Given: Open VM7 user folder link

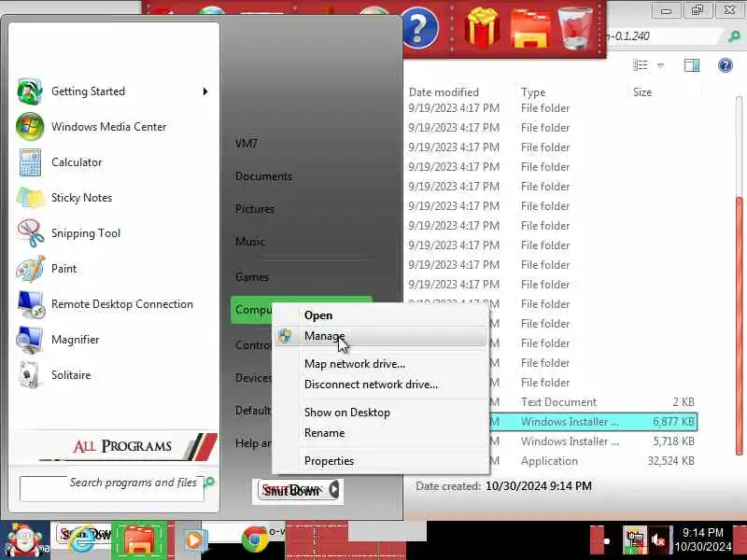Looking at the screenshot, I should (x=247, y=144).
